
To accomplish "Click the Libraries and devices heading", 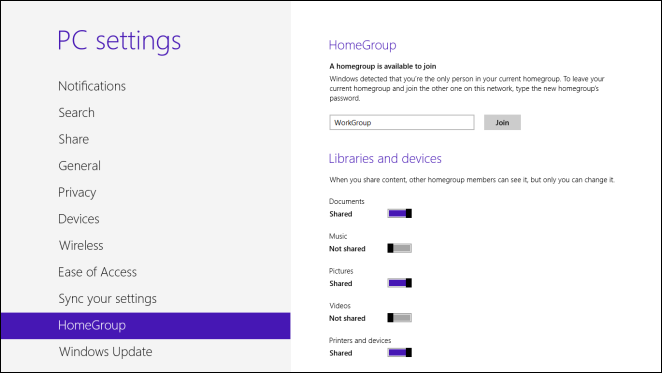I will coord(385,158).
